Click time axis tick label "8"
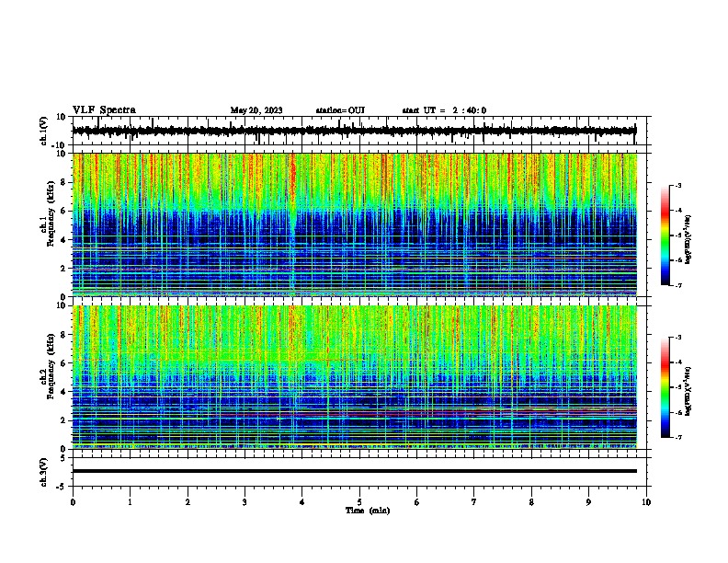Image resolution: width=728 pixels, height=563 pixels. tap(531, 502)
